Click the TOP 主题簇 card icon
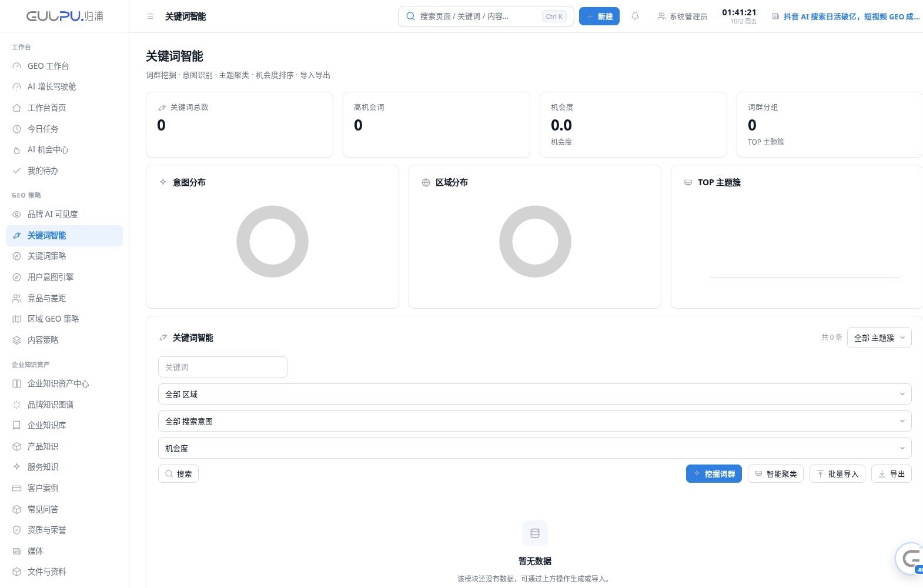923x588 pixels. tap(688, 182)
